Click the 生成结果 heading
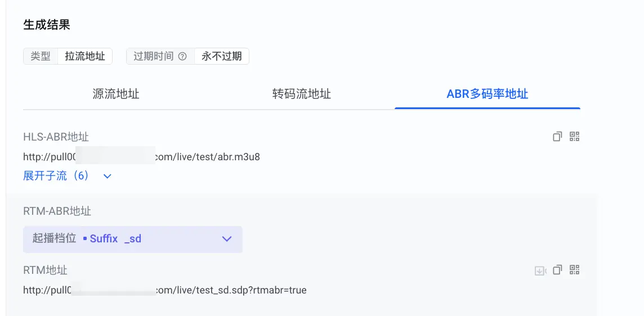This screenshot has height=316, width=644. point(46,25)
